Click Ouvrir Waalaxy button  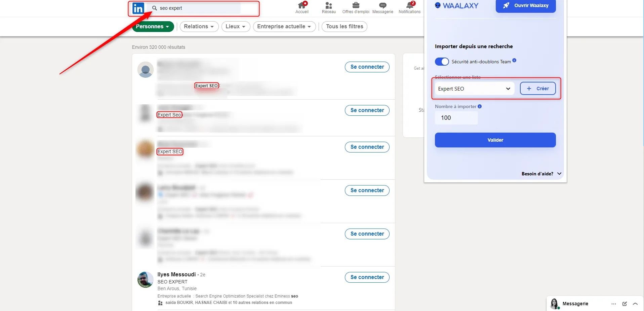click(x=526, y=6)
